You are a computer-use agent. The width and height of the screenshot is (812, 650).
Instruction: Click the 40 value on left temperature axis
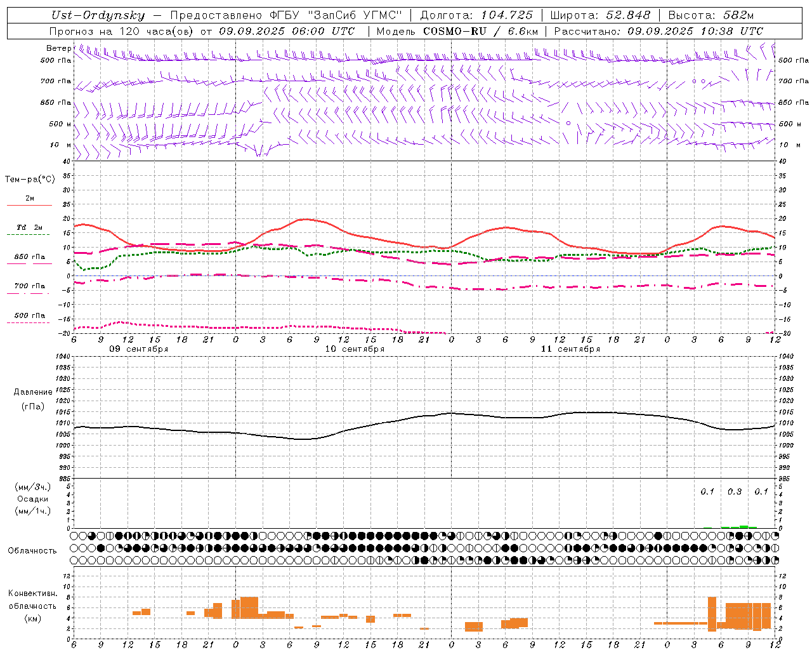tap(68, 161)
